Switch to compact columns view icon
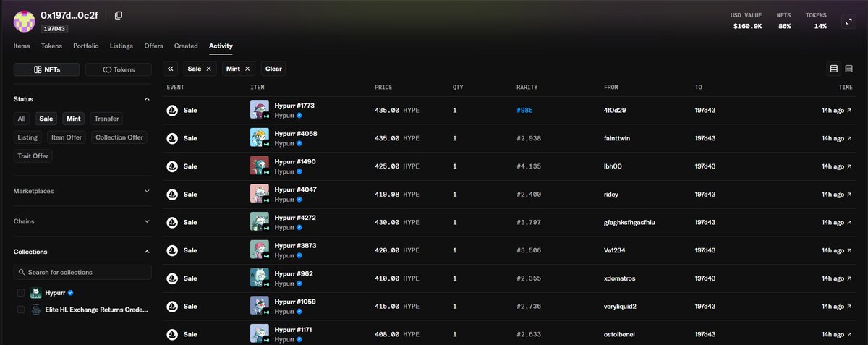This screenshot has width=868, height=345. (848, 69)
